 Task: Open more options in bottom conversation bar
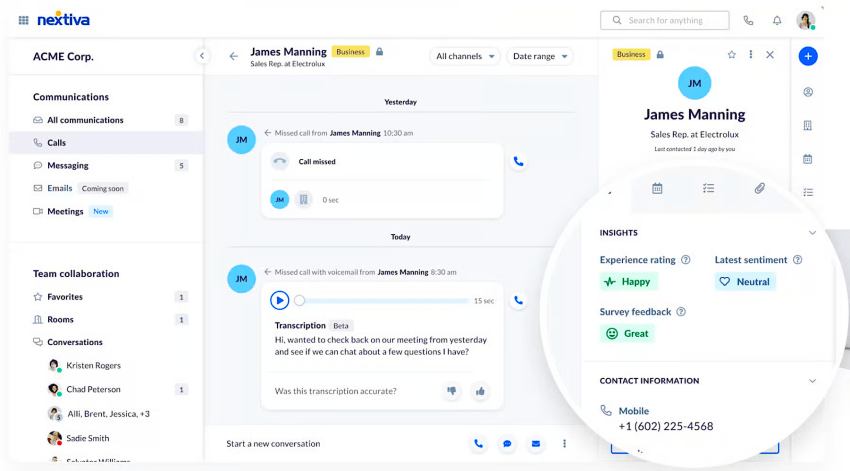point(564,443)
